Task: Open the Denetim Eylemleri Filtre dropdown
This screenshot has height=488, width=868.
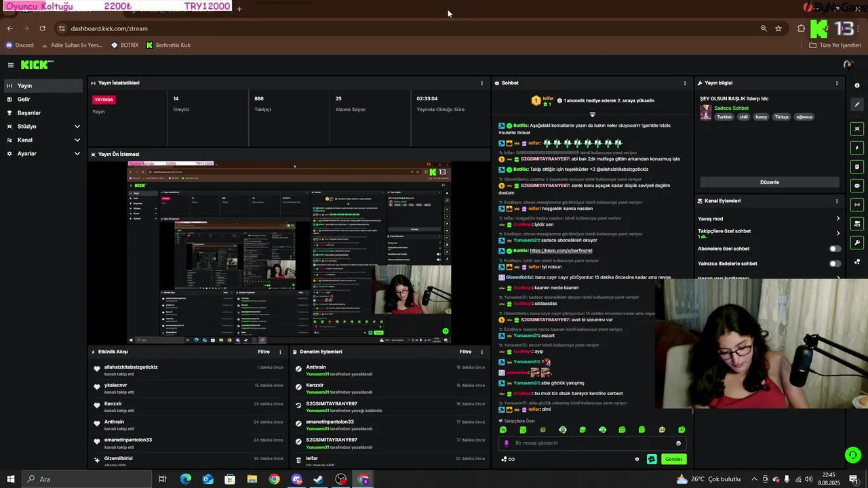Action: tap(465, 352)
